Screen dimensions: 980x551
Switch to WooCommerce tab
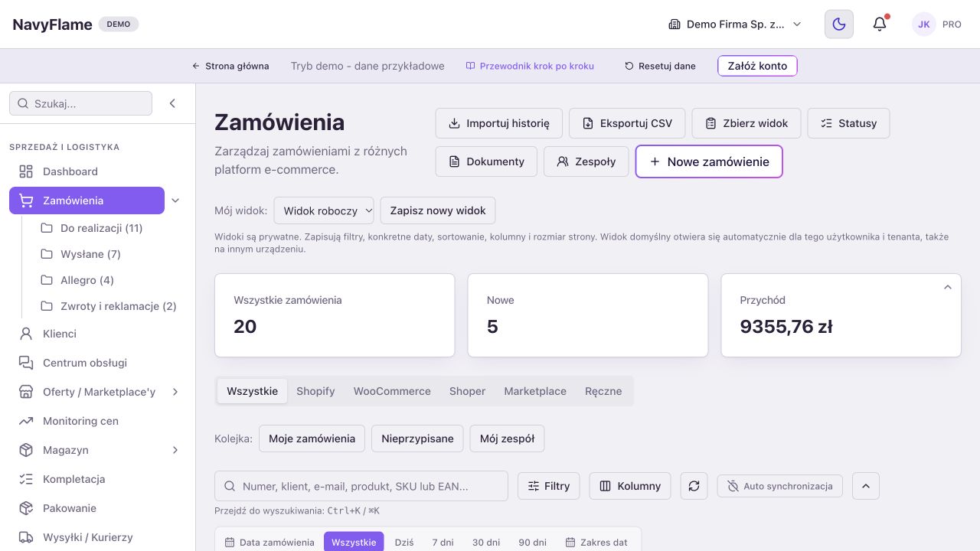[x=392, y=391]
